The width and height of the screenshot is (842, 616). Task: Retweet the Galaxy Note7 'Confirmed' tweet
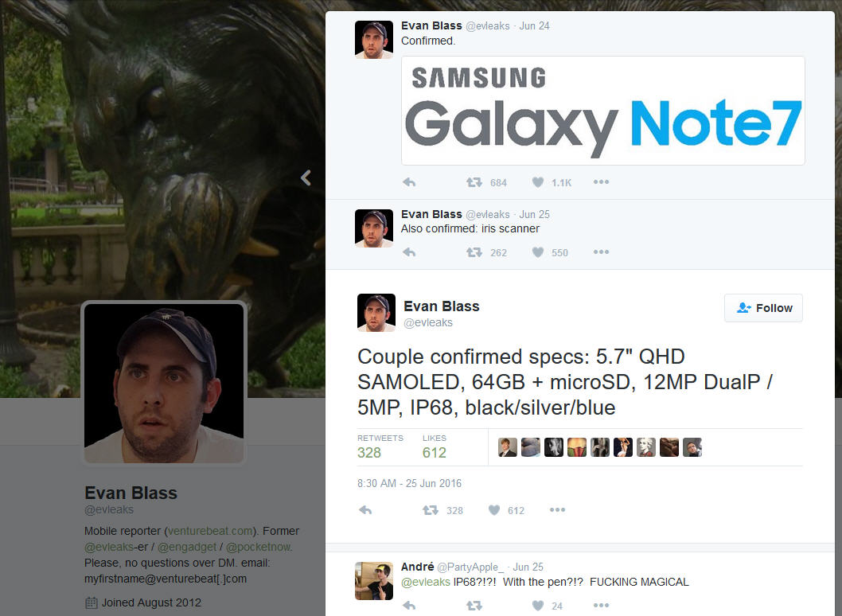click(x=474, y=182)
